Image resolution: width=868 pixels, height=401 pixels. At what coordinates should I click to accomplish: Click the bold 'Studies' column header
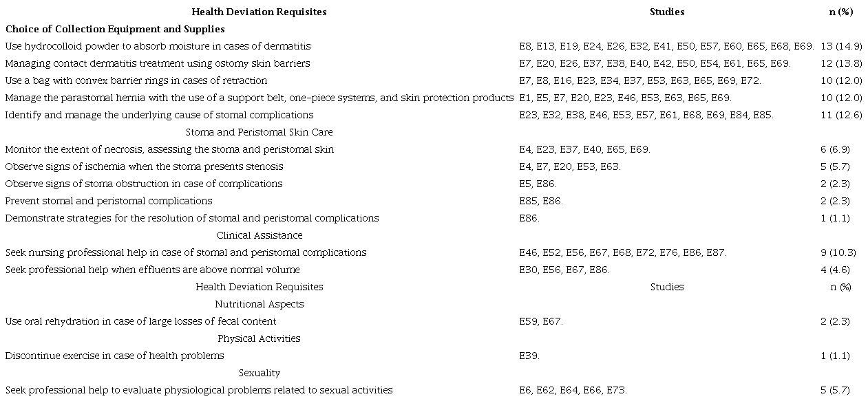pyautogui.click(x=666, y=12)
